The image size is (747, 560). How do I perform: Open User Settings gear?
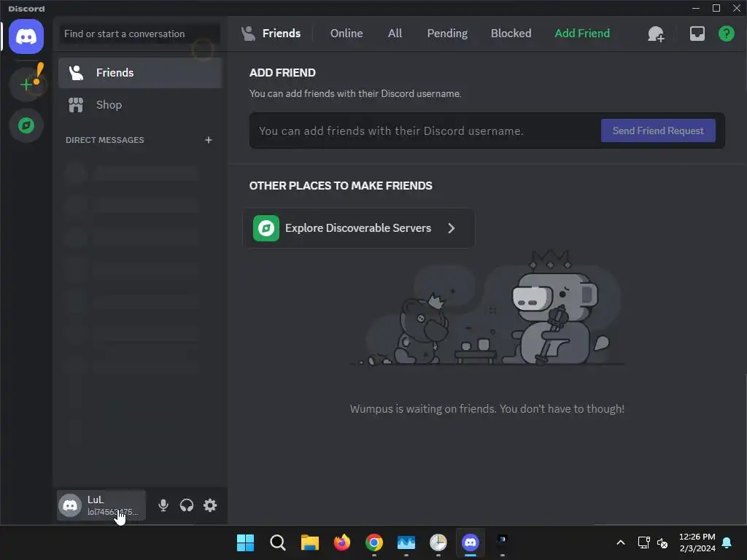coord(210,505)
